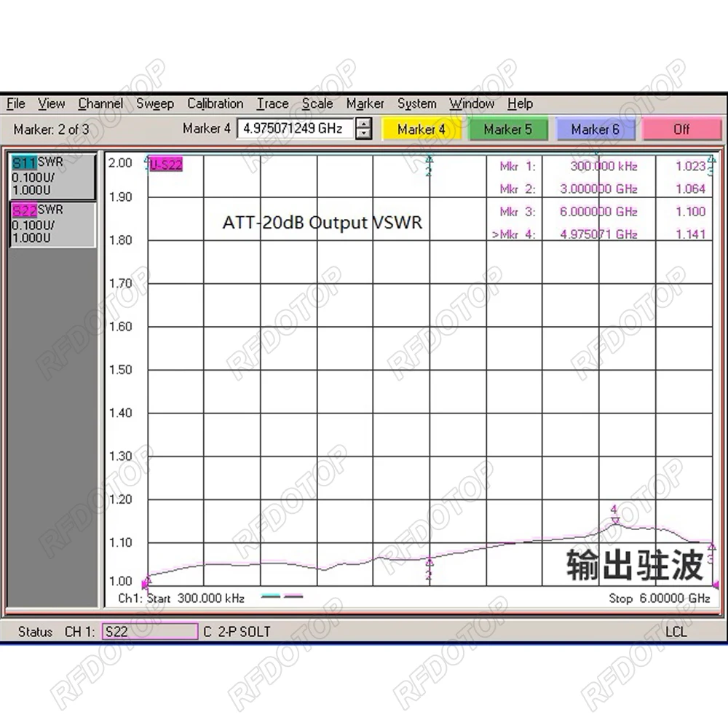Open the Sweep menu
The height and width of the screenshot is (728, 728).
155,103
